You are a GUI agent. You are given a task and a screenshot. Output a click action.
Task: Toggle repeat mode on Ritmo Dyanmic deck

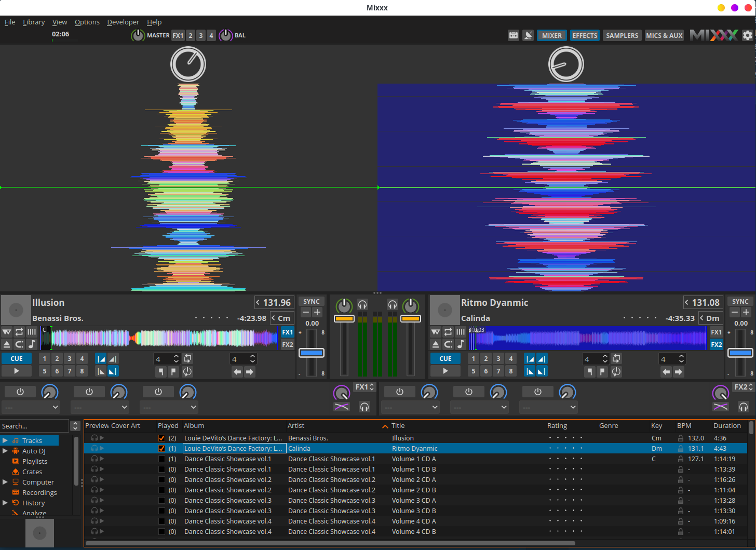(x=448, y=331)
